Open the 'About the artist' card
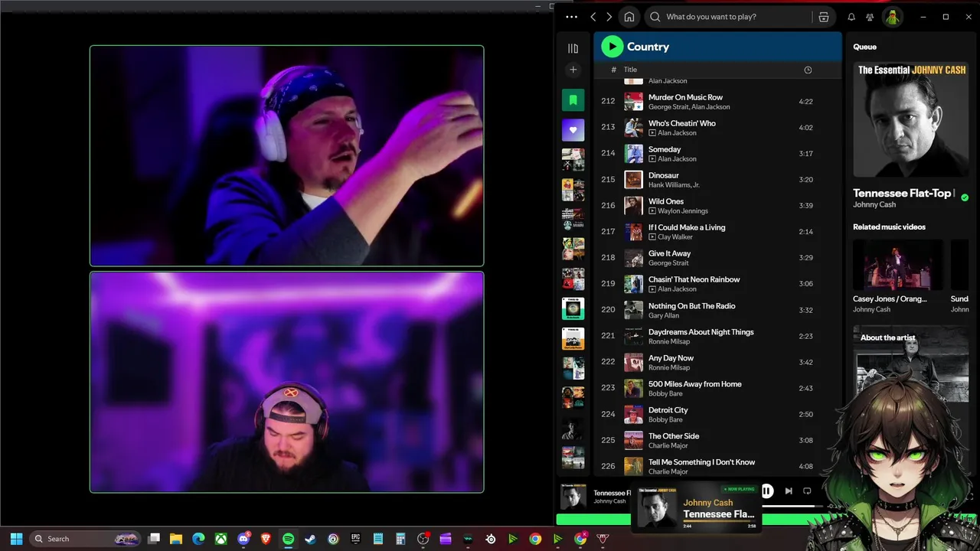This screenshot has width=980, height=551. 911,365
